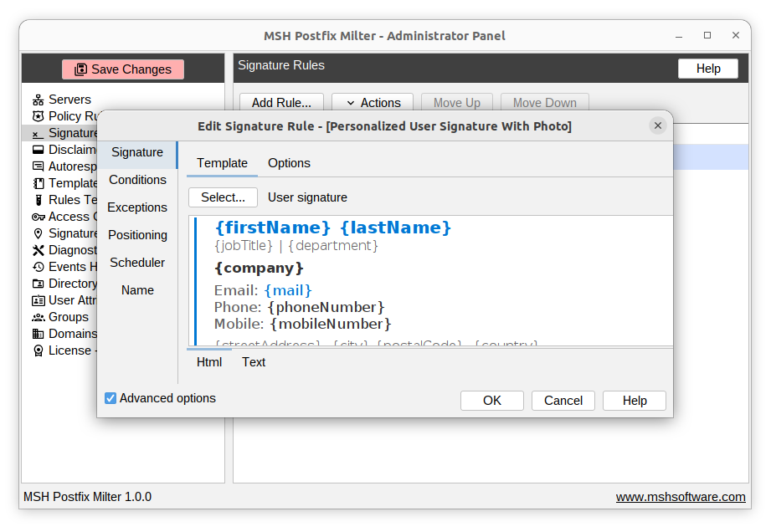
Task: Click the Save Changes button
Action: click(123, 69)
